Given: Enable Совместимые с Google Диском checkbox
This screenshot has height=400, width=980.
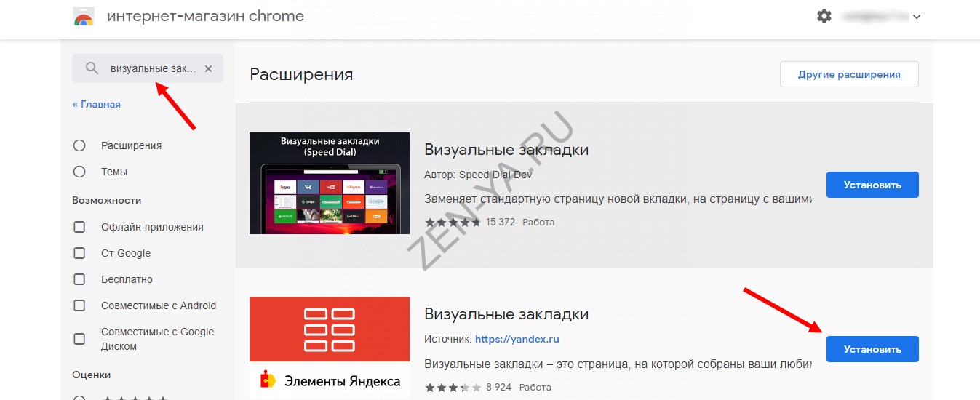Looking at the screenshot, I should 80,339.
